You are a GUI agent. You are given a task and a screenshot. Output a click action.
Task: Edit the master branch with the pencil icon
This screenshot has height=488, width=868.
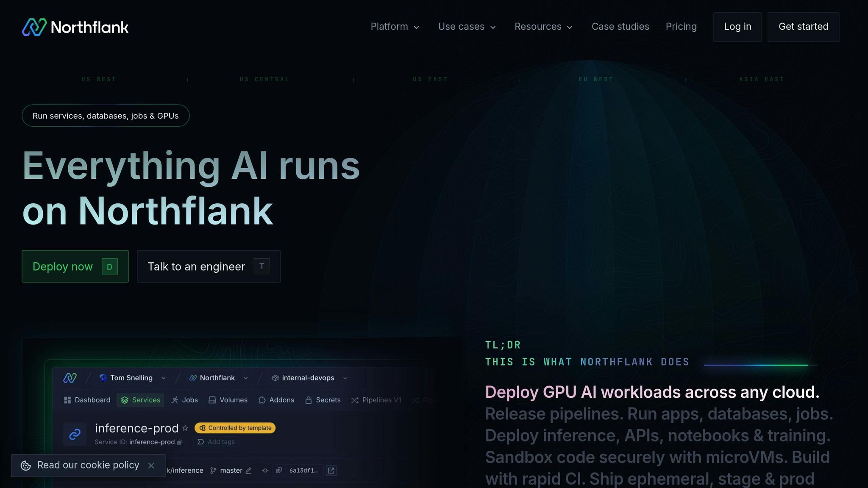[249, 471]
